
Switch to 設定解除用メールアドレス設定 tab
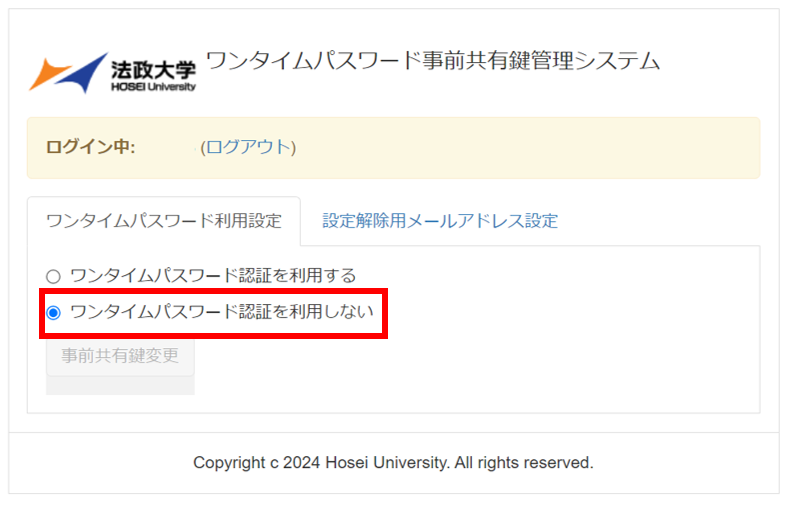[x=440, y=221]
